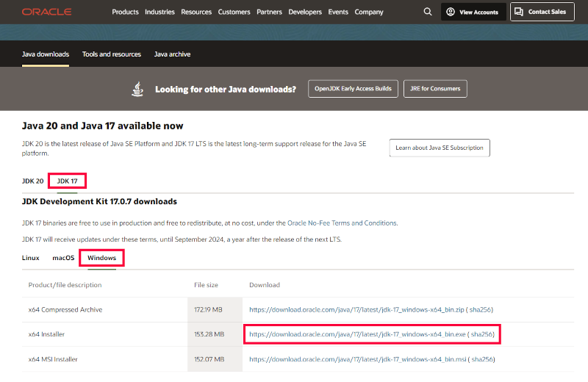Open sha256 link for exe installer
The height and width of the screenshot is (382, 588).
pyautogui.click(x=481, y=334)
